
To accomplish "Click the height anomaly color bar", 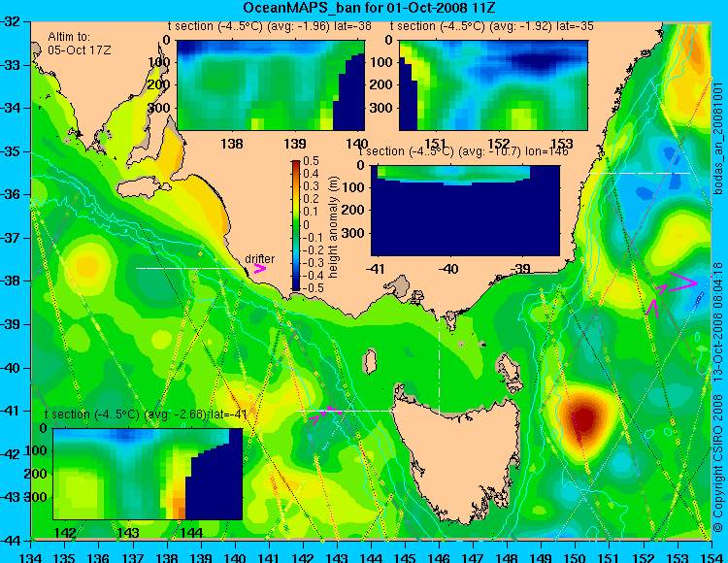I will [x=296, y=225].
